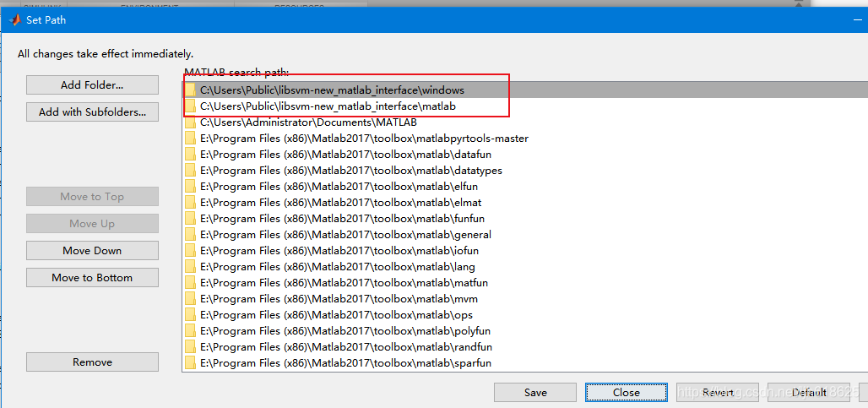
Task: Click the Move Down button
Action: 92,250
